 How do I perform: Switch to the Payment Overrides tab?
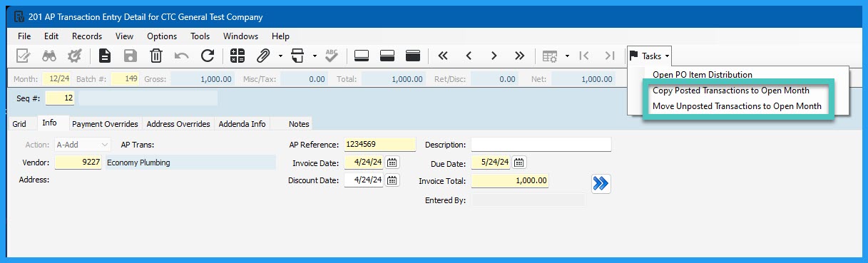pos(105,124)
